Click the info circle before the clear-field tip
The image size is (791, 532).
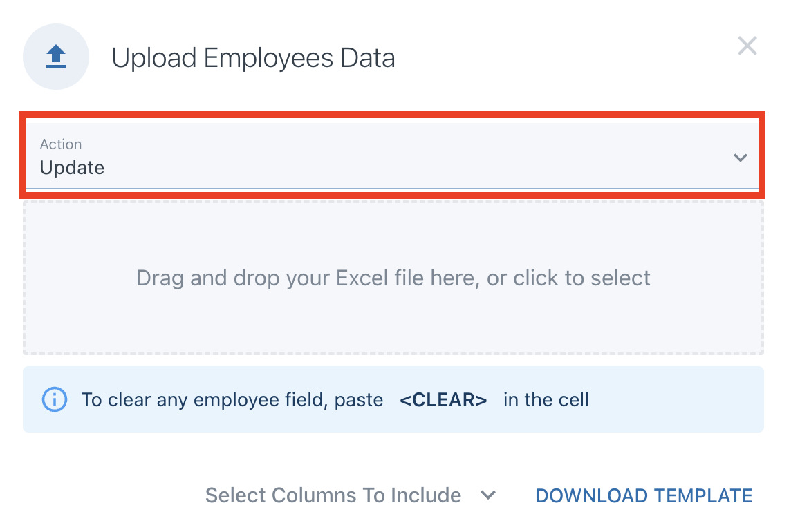[x=54, y=399]
